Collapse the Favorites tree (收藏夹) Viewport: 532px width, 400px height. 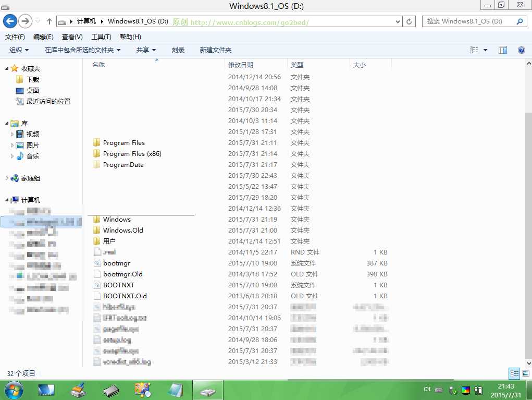coord(7,69)
